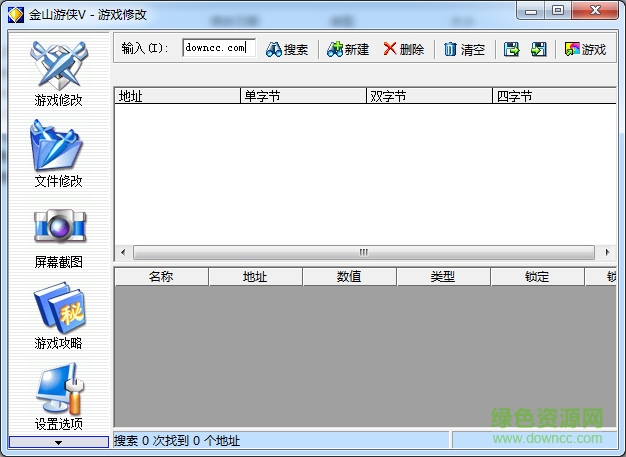Click the 四字节 column header

553,96
